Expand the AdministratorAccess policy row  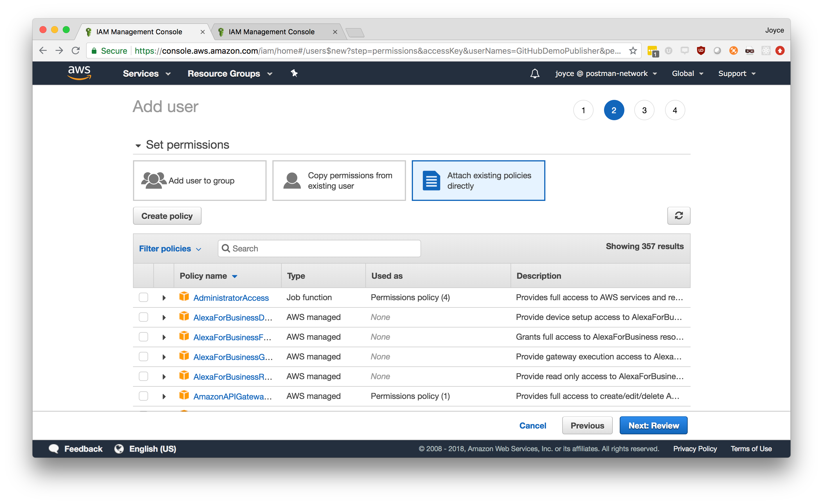click(x=164, y=298)
